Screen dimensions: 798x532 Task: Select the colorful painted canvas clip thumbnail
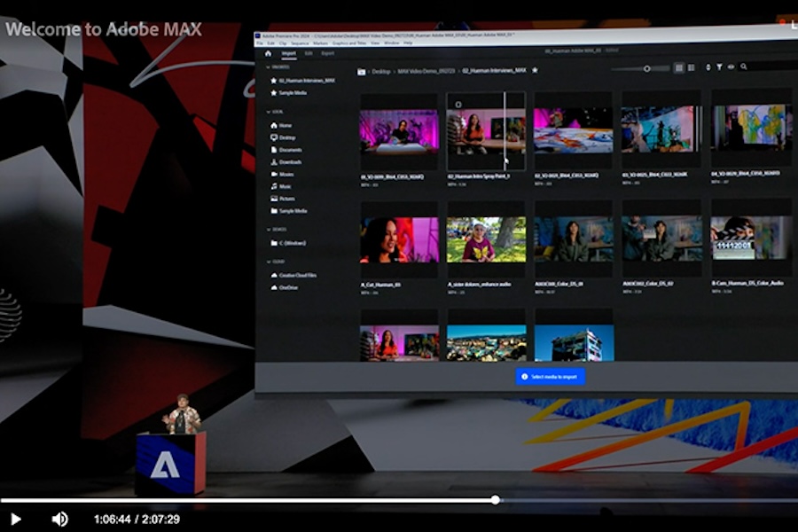(x=574, y=130)
